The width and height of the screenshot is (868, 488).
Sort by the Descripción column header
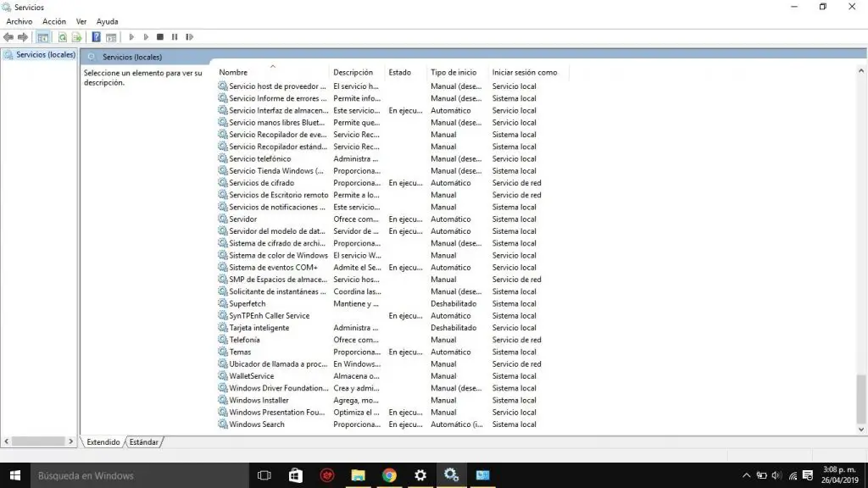(x=353, y=73)
